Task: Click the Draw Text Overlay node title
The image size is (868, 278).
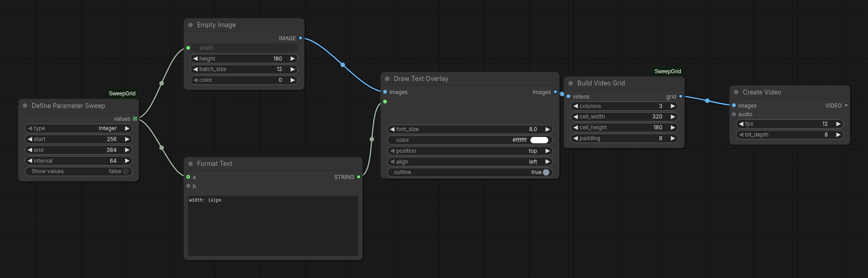Action: [x=421, y=79]
